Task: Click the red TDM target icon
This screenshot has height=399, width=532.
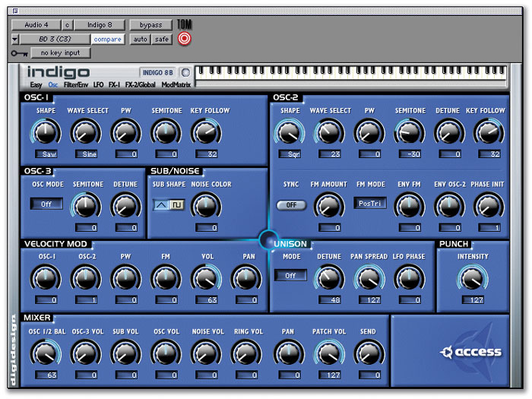Action: pyautogui.click(x=184, y=38)
